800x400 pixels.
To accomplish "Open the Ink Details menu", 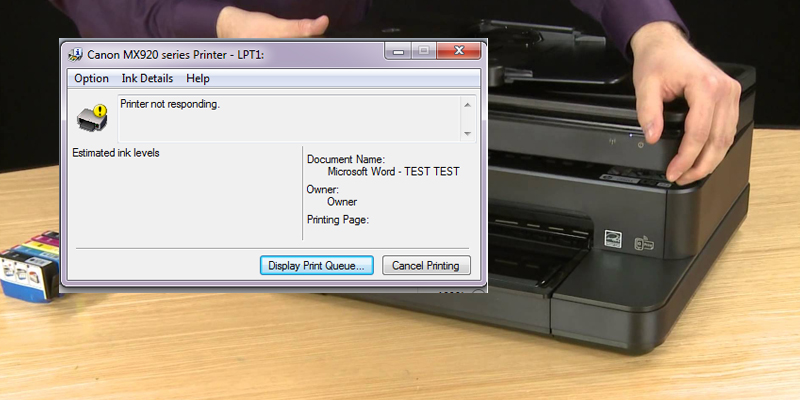I will tap(147, 79).
